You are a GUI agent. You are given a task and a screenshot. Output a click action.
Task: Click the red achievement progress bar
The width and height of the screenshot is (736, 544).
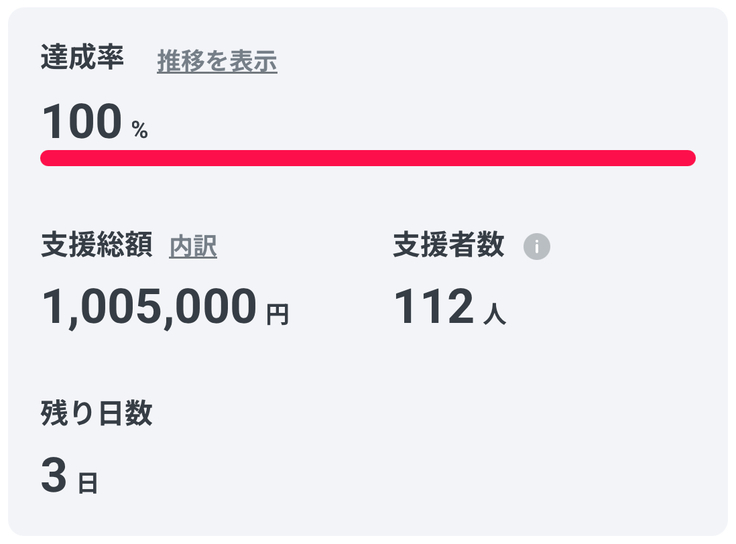[367, 158]
